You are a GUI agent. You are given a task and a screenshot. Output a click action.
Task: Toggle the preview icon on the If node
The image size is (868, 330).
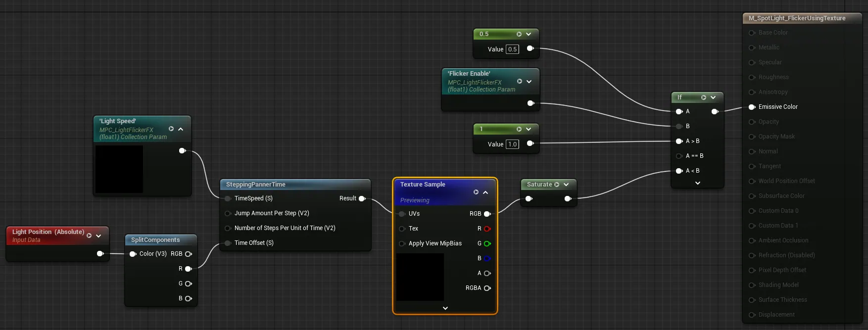tap(704, 97)
